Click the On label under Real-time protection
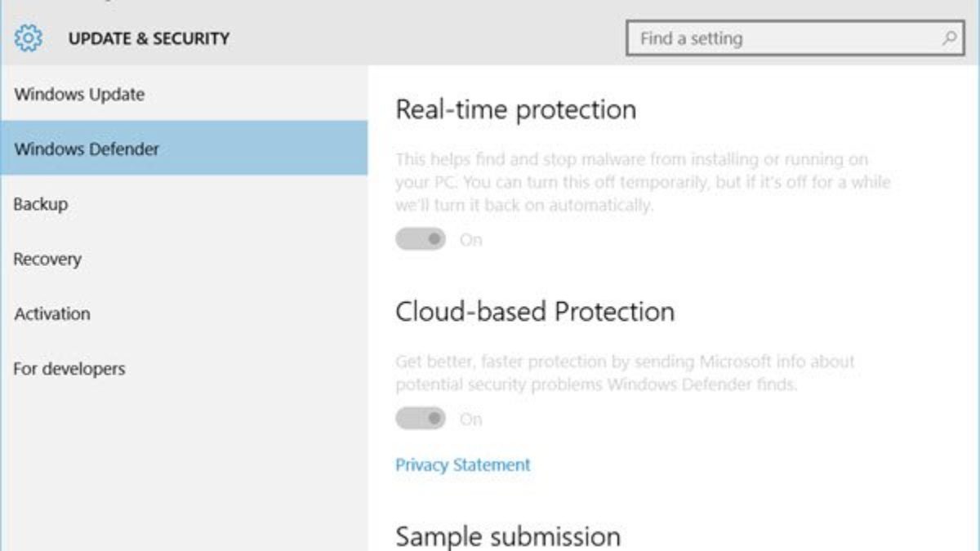This screenshot has height=551, width=980. 471,240
